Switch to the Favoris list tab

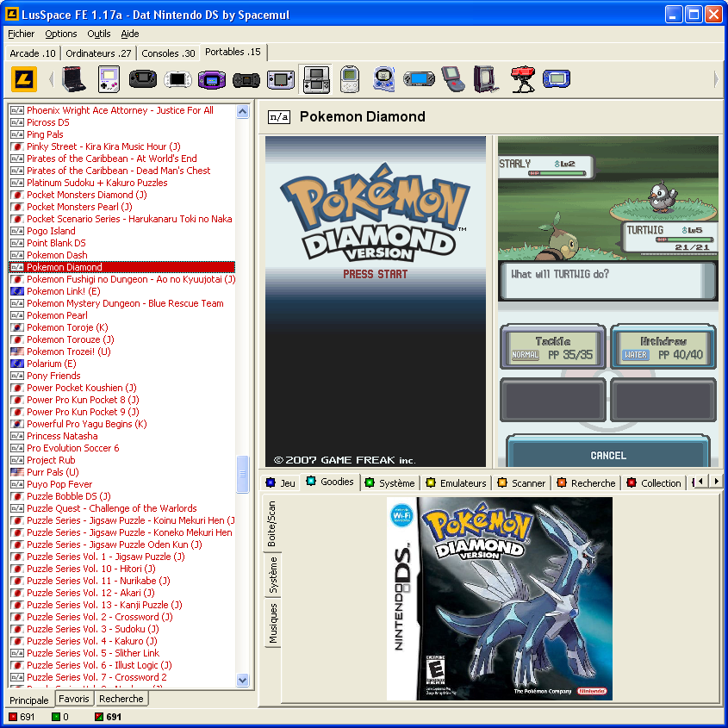(x=74, y=699)
